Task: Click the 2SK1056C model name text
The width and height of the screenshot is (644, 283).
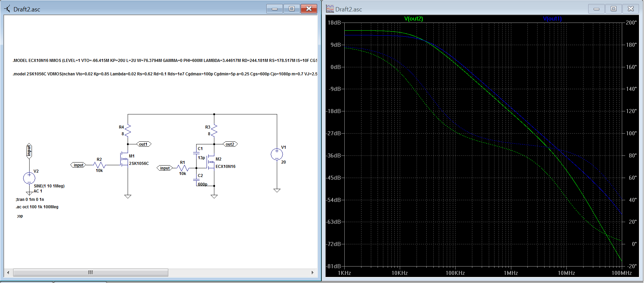Action: coord(139,164)
